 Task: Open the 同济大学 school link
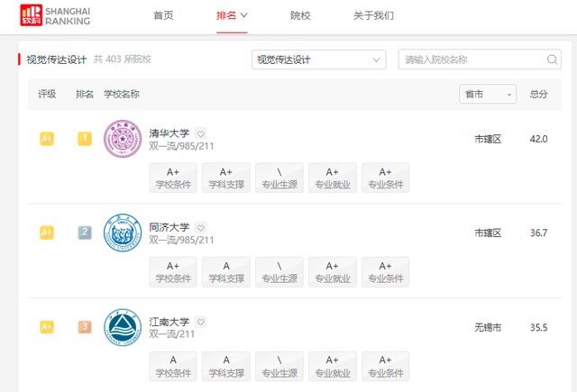tap(169, 227)
